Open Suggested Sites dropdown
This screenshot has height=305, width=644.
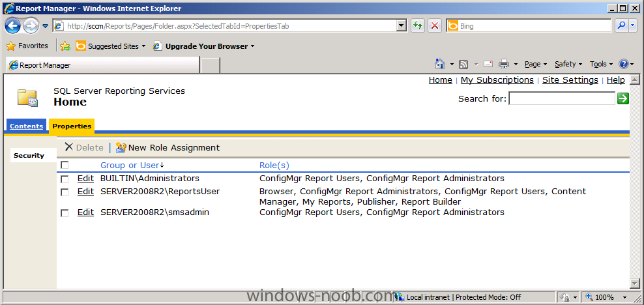pyautogui.click(x=111, y=46)
